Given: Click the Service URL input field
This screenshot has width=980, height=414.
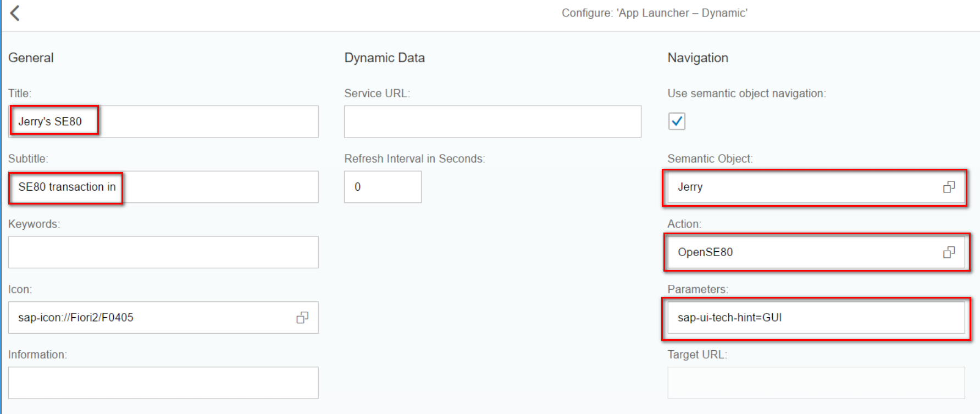Looking at the screenshot, I should [492, 122].
